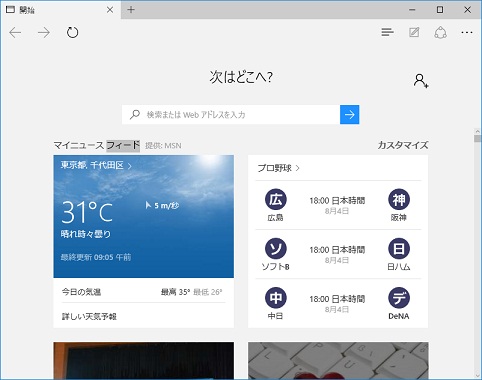Image resolution: width=482 pixels, height=380 pixels.
Task: Click the 次はどこへ? heading
Action: pyautogui.click(x=241, y=77)
